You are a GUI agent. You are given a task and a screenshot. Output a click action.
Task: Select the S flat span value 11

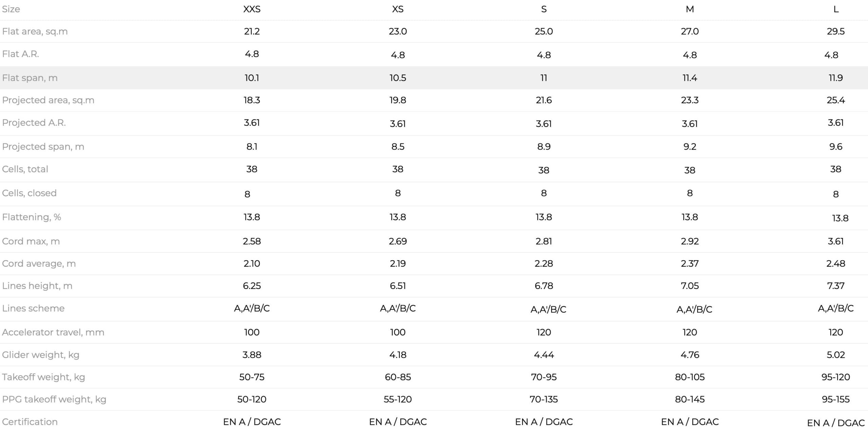click(x=544, y=78)
